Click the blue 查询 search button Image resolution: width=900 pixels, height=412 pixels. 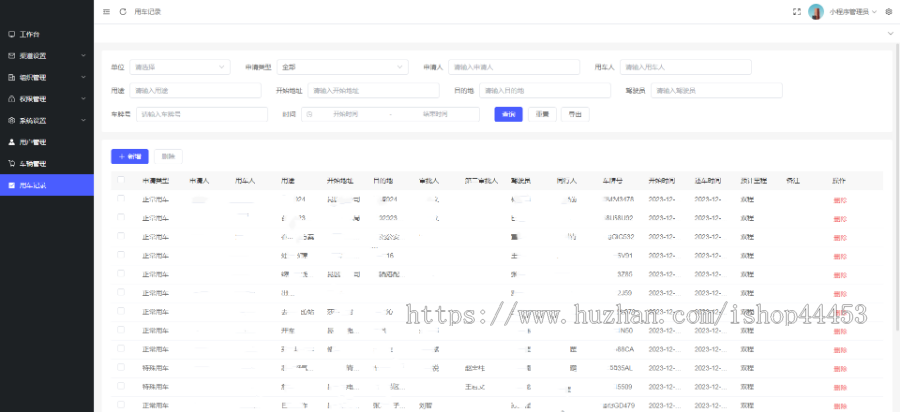coord(508,114)
